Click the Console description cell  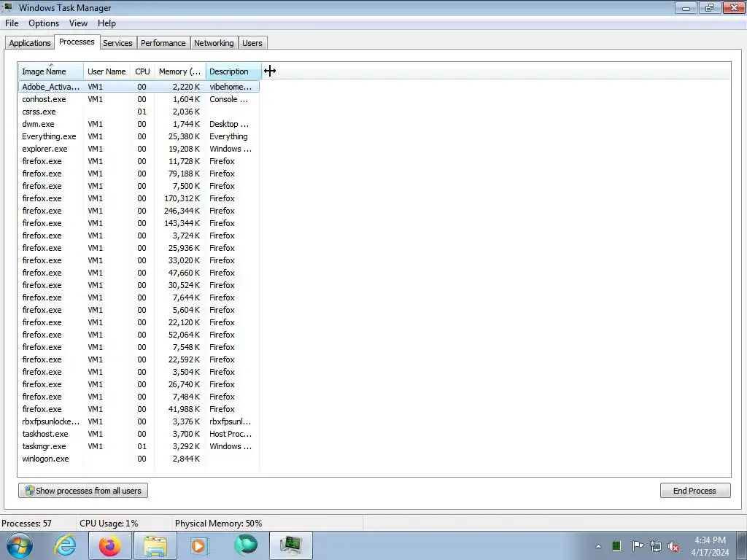(x=228, y=99)
